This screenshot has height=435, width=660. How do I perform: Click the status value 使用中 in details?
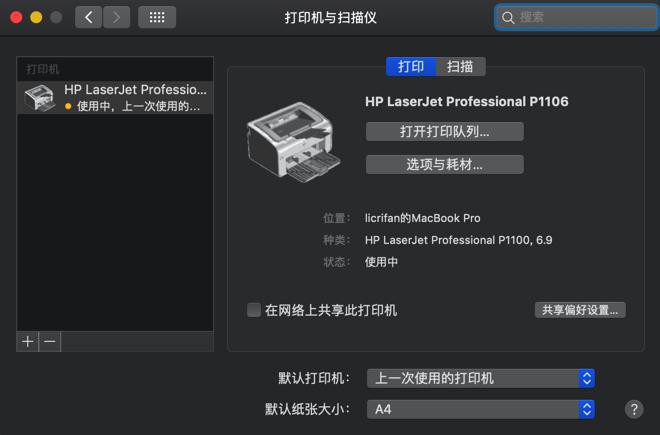click(381, 262)
